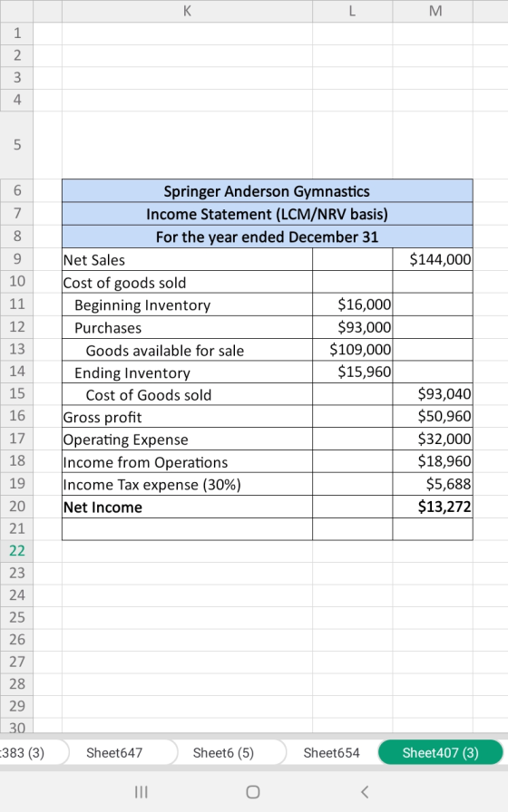
Task: Click the Springer Anderson Gymnastics title cell
Action: (267, 190)
